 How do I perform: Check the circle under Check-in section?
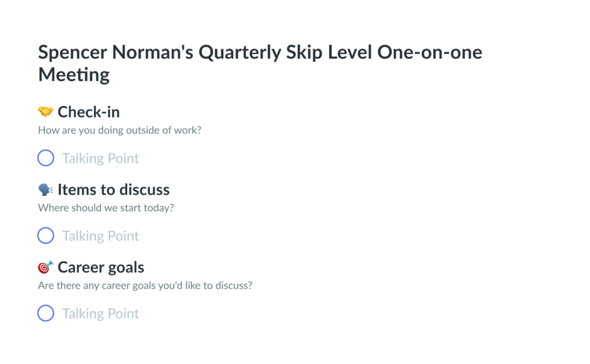click(x=46, y=158)
